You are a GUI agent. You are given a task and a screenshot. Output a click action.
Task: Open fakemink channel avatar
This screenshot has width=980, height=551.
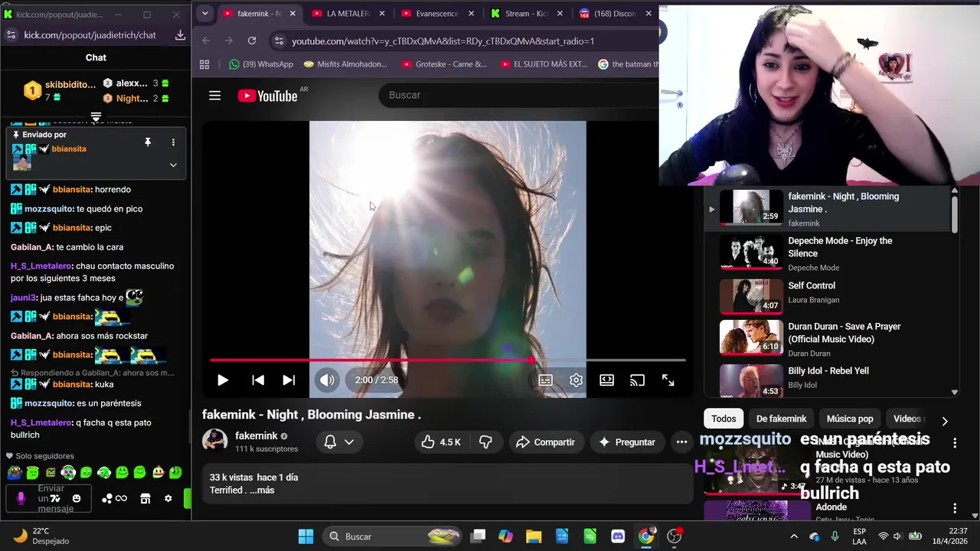(x=214, y=442)
